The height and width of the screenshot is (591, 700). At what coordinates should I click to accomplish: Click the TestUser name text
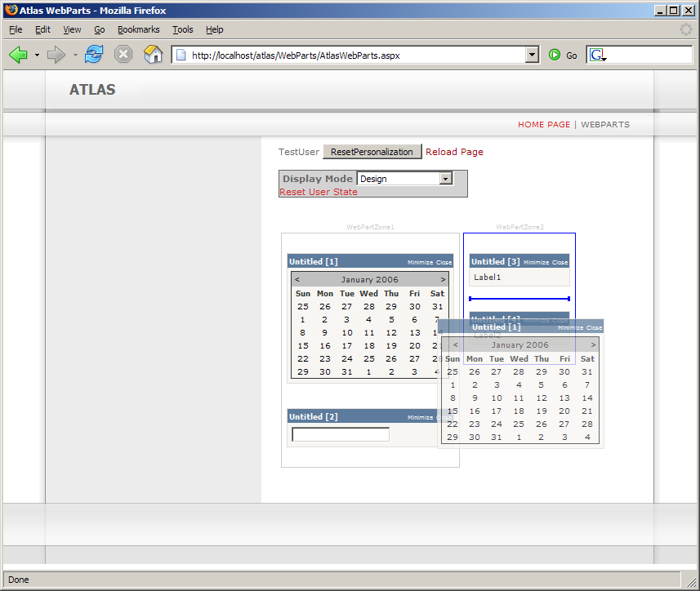(299, 152)
